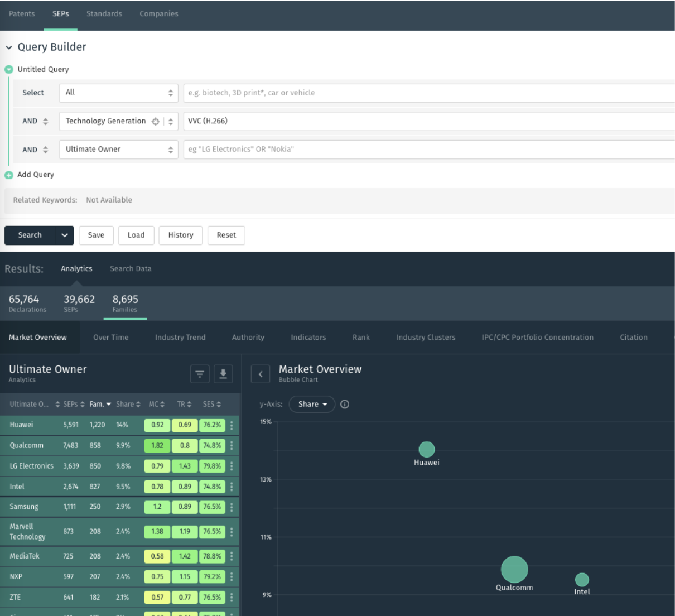Open the Indicators analytics tab
This screenshot has height=616, width=675.
pyautogui.click(x=308, y=338)
